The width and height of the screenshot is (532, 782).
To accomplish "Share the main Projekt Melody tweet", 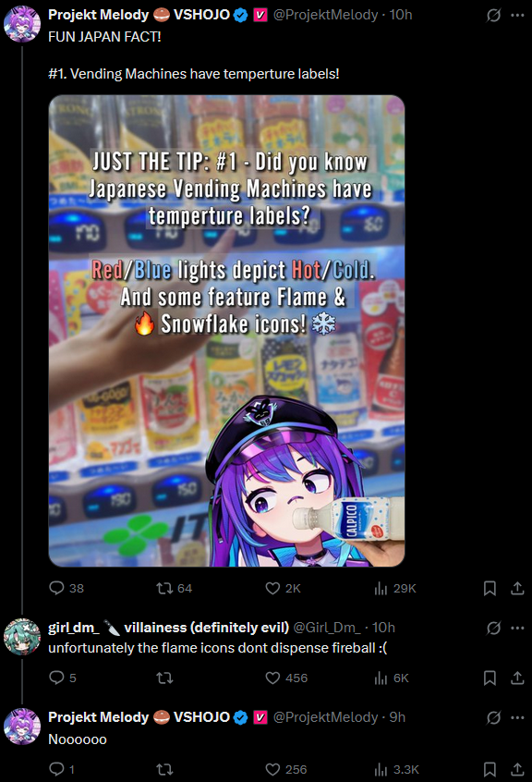I will (517, 589).
